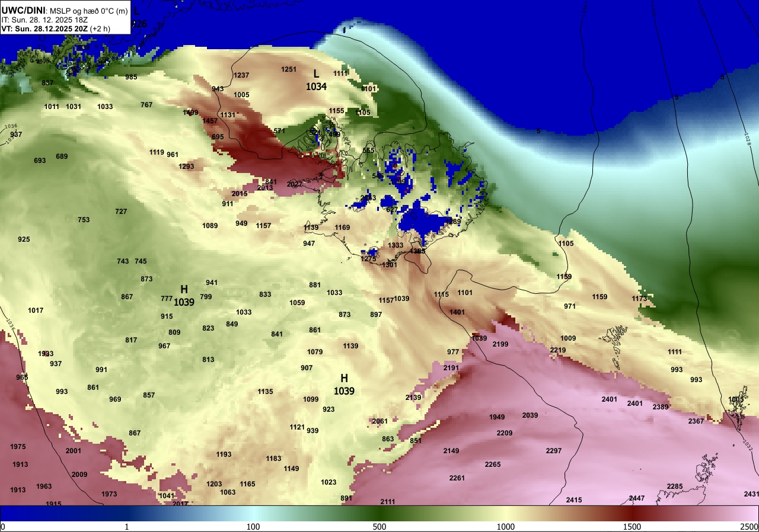The height and width of the screenshot is (532, 759).
Task: Select the height value '2219'
Action: pos(558,350)
